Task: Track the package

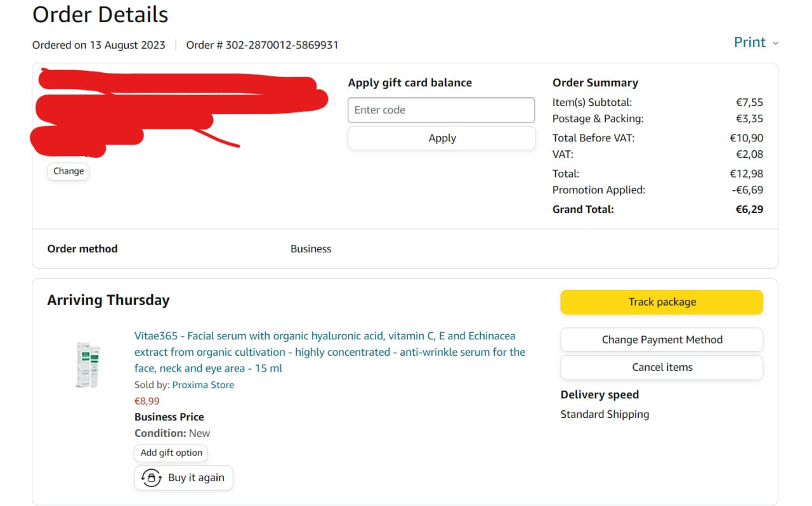Action: [662, 302]
